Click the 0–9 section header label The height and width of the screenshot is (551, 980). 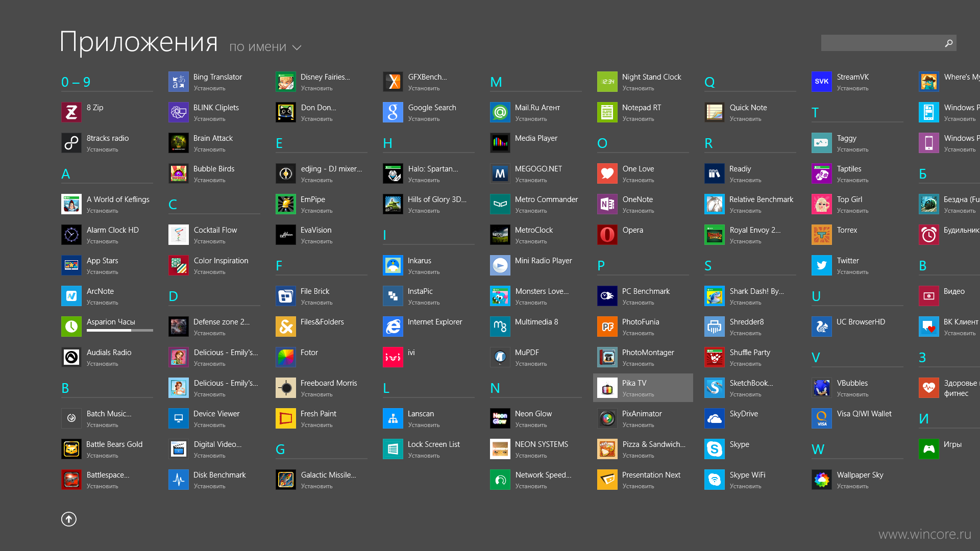tap(76, 82)
